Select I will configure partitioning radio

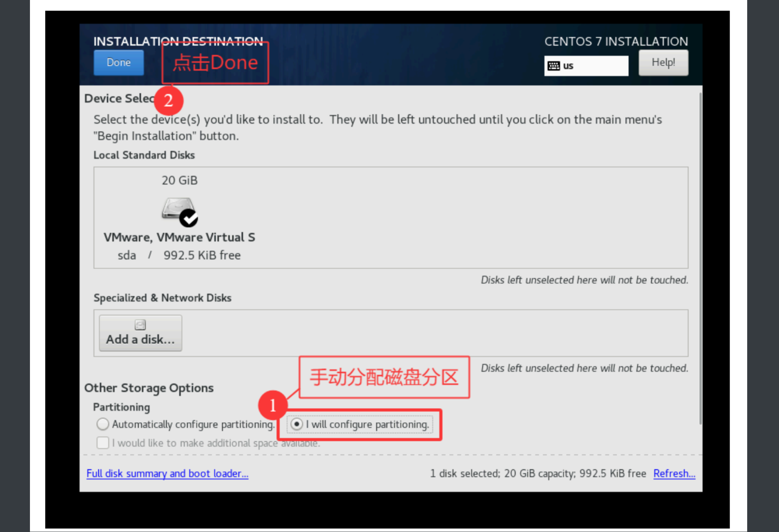[x=296, y=424]
